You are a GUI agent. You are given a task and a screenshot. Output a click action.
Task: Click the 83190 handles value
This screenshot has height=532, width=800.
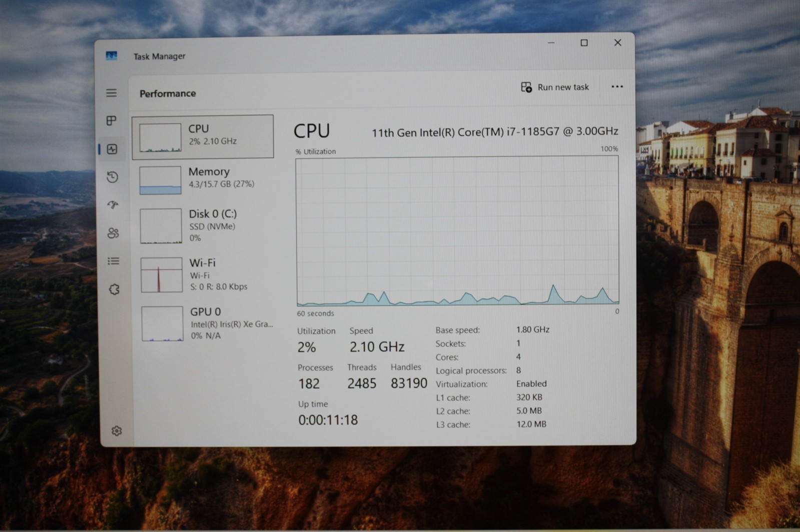coord(409,383)
